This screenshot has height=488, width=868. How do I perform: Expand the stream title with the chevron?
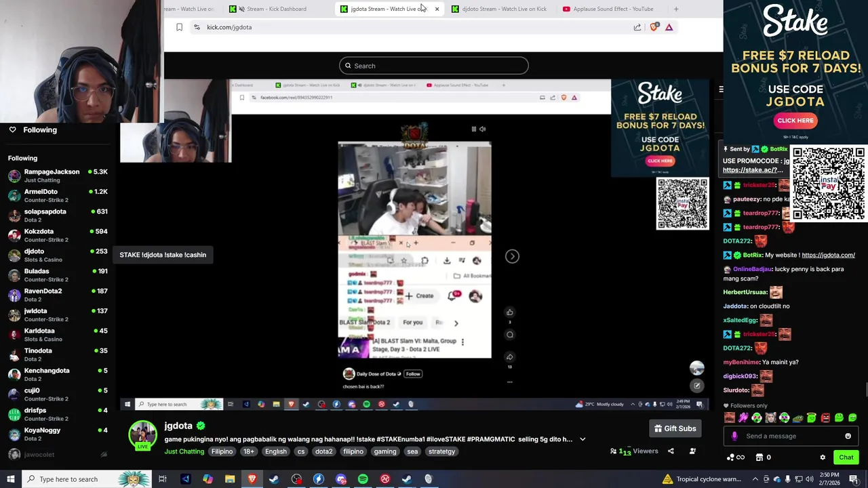tap(583, 439)
